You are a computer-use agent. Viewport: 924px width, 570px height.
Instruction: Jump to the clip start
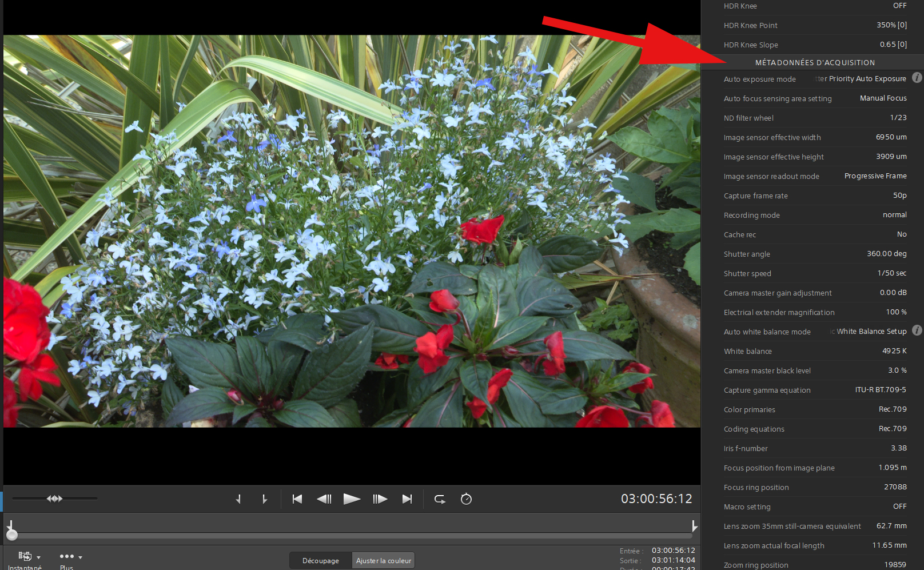click(297, 499)
